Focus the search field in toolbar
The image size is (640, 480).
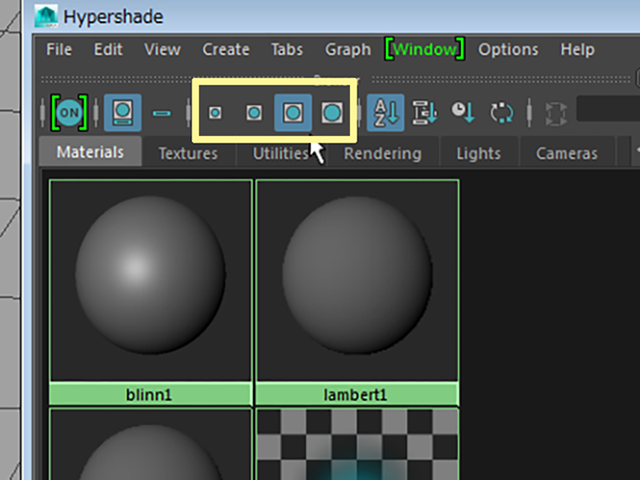[608, 109]
